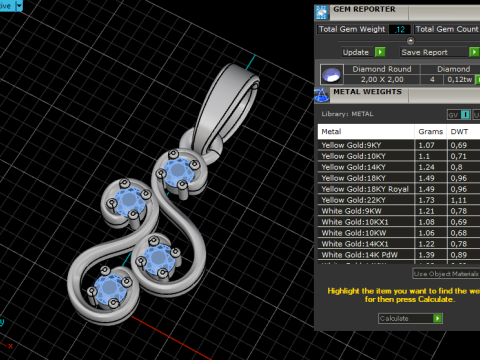Click the Library: METAL label
This screenshot has width=480, height=360.
pyautogui.click(x=347, y=114)
